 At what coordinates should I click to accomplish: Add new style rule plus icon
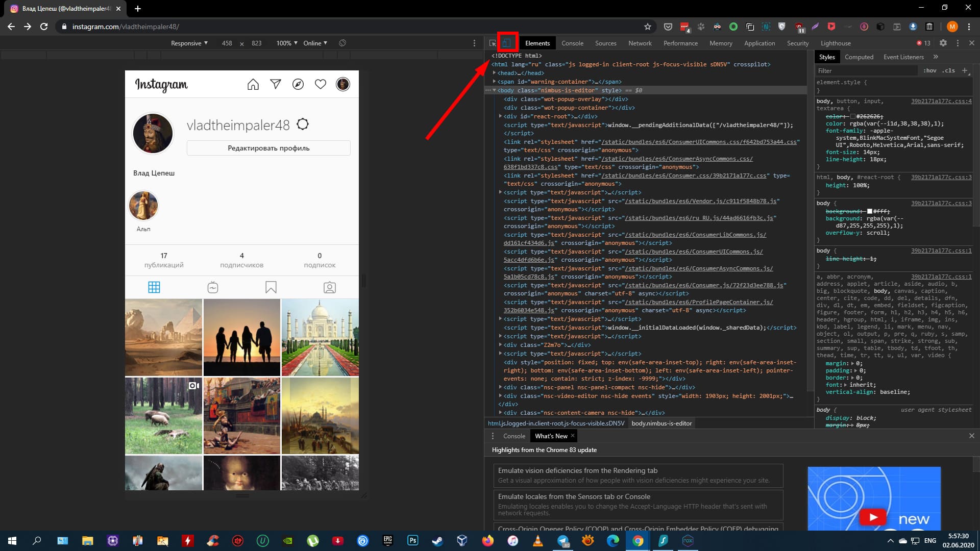point(965,70)
